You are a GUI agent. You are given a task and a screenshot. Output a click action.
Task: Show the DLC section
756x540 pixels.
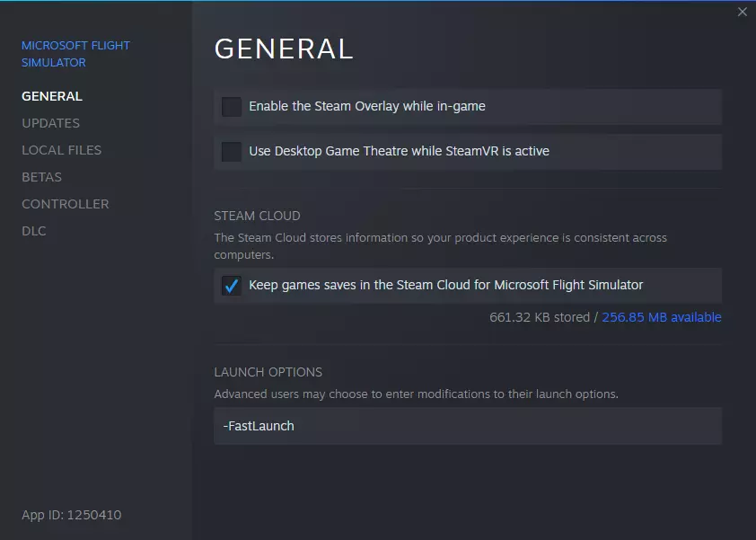click(34, 231)
